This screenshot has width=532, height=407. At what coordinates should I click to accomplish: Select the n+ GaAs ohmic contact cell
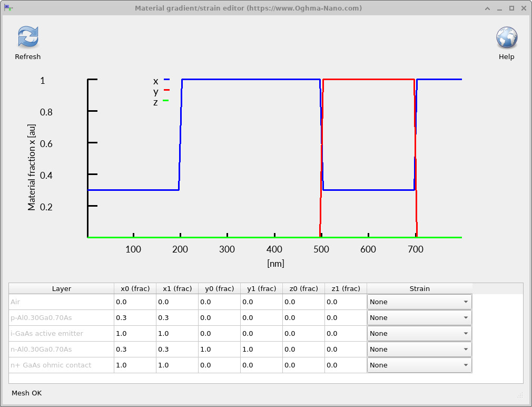(62, 365)
